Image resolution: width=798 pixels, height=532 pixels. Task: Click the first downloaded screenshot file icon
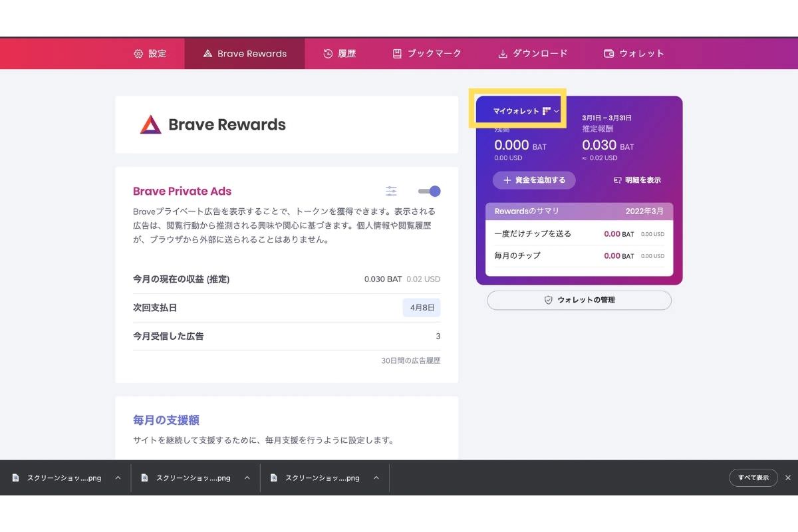[16, 477]
